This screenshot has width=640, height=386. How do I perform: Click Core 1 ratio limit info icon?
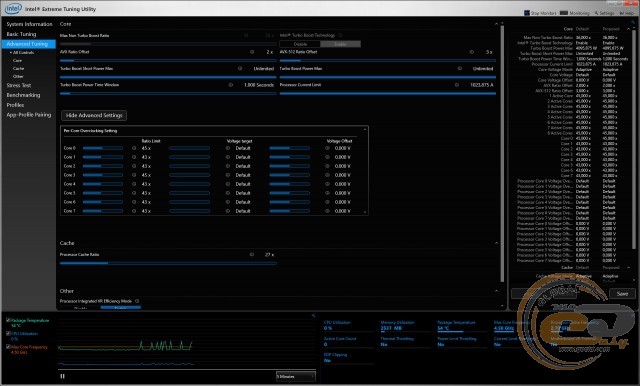pyautogui.click(x=134, y=157)
